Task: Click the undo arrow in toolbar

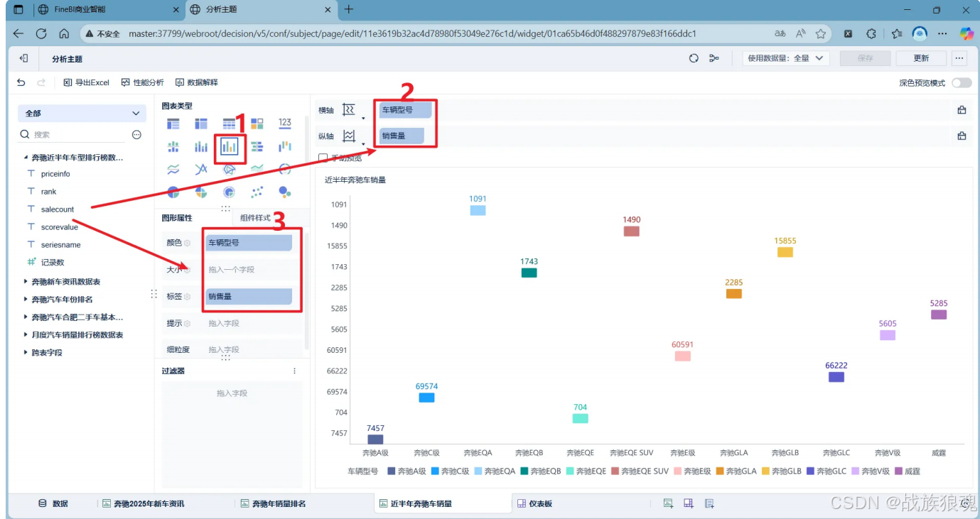Action: pos(21,82)
